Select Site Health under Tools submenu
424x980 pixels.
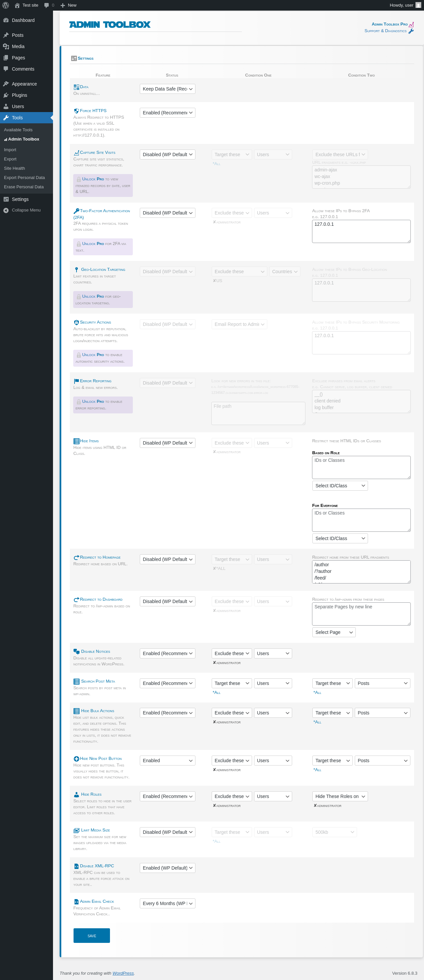[15, 168]
